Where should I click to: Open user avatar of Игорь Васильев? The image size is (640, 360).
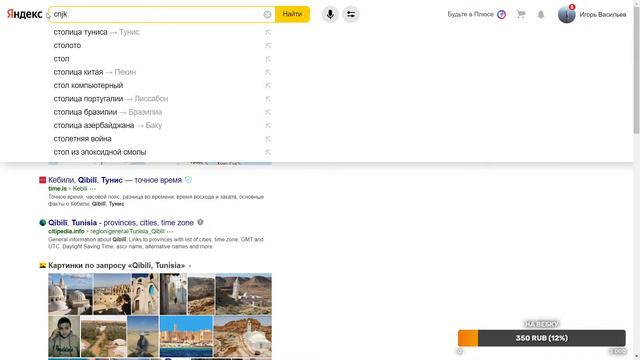pyautogui.click(x=567, y=14)
